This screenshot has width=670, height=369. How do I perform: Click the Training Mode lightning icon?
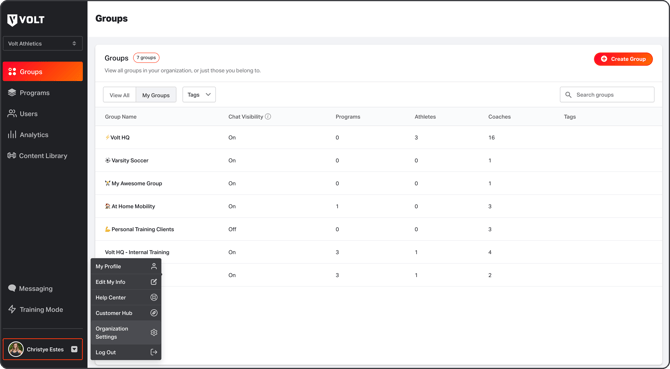(x=12, y=309)
